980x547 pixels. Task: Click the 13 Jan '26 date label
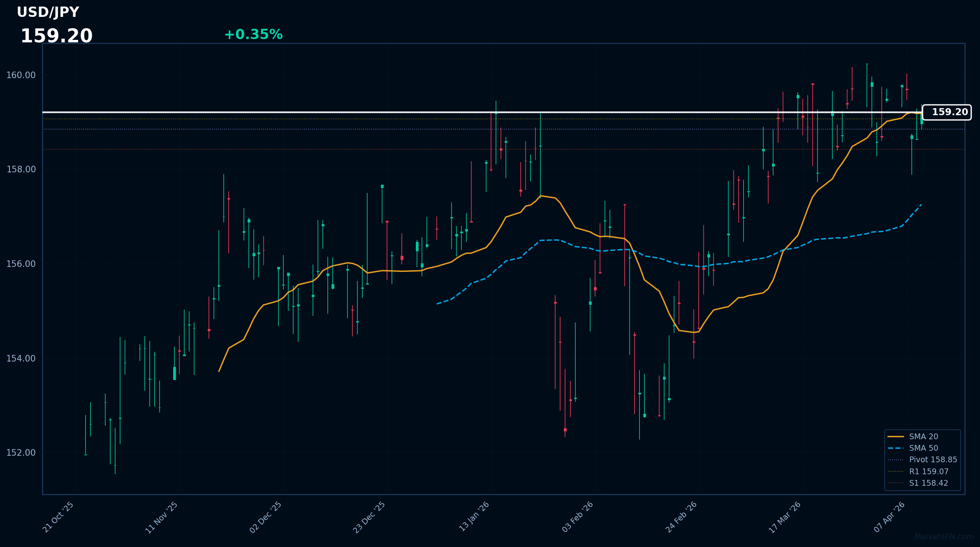pyautogui.click(x=474, y=517)
